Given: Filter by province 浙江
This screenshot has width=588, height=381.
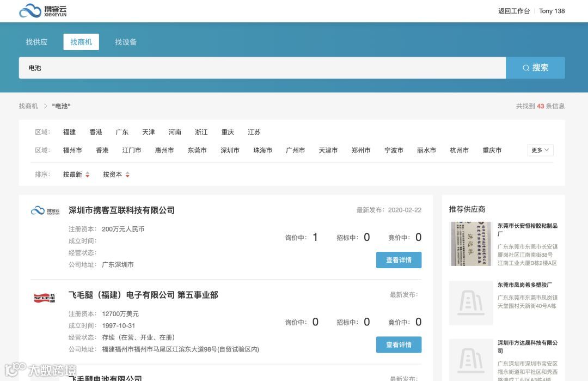Looking at the screenshot, I should [201, 132].
